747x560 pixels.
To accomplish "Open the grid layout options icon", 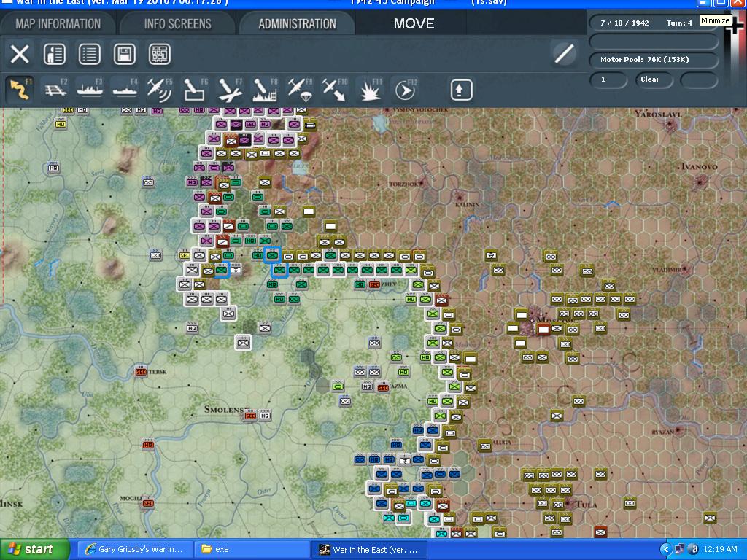I will 159,54.
